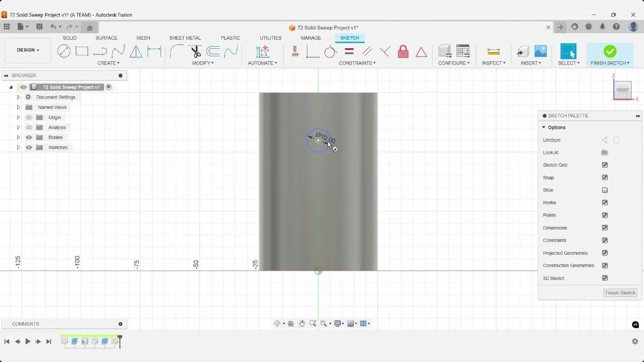Click the timeline Play button
The image size is (644, 362).
click(28, 342)
